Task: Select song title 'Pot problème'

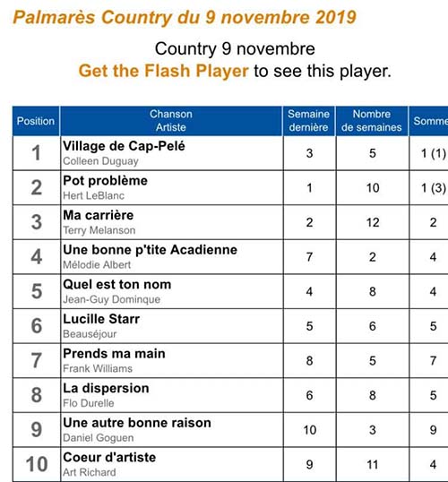Action: pyautogui.click(x=105, y=181)
